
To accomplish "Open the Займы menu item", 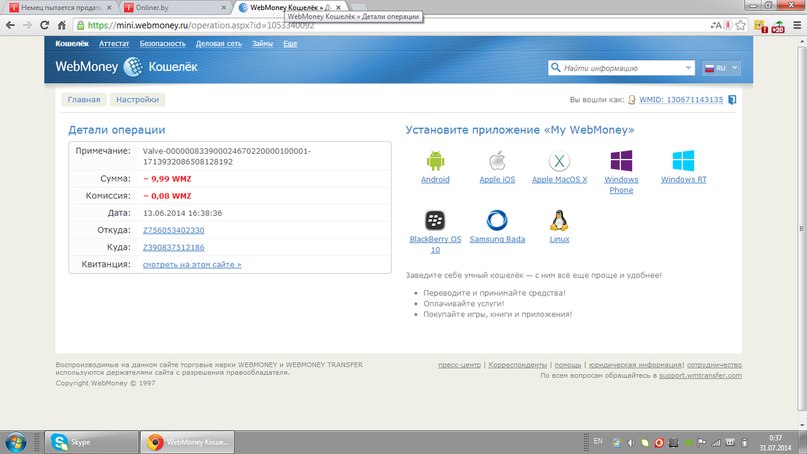I will point(262,44).
